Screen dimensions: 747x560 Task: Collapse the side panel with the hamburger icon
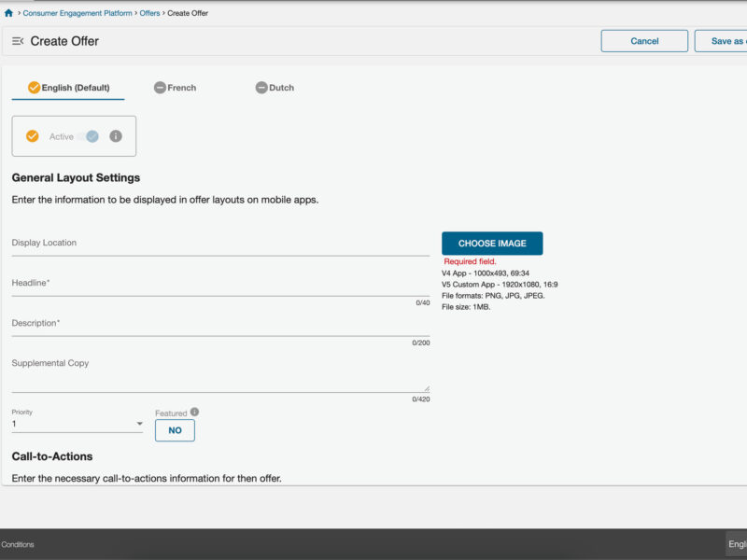point(17,40)
